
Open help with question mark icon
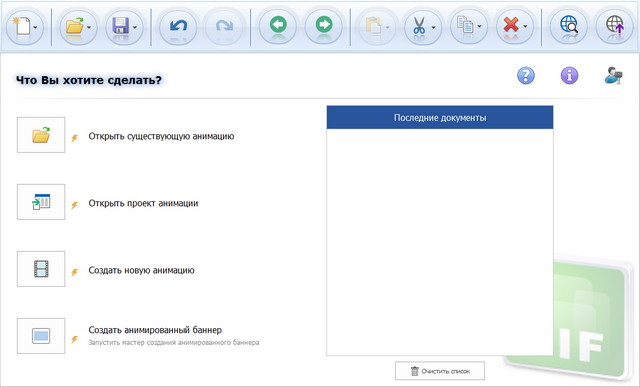click(526, 76)
